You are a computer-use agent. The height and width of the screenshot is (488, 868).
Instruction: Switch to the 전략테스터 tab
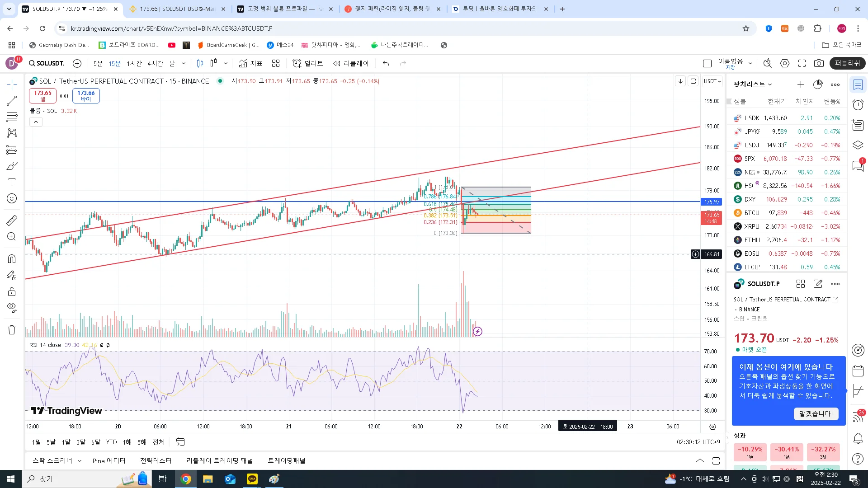pos(156,460)
